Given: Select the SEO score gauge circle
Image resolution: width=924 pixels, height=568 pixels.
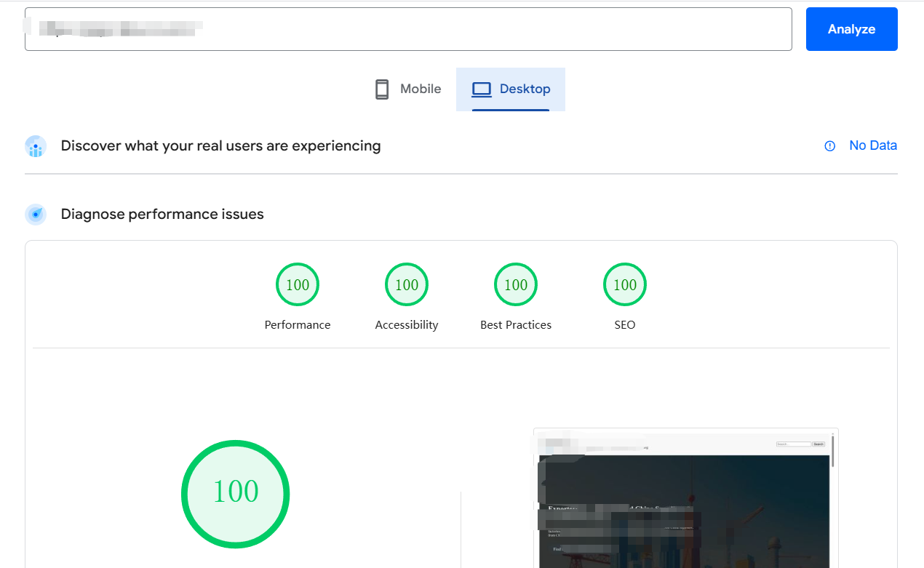Looking at the screenshot, I should (x=625, y=284).
